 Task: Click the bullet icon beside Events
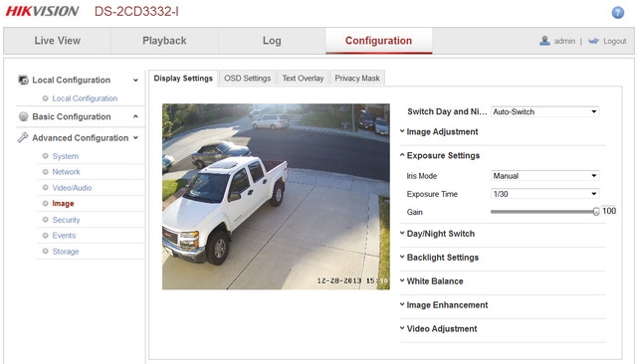46,236
